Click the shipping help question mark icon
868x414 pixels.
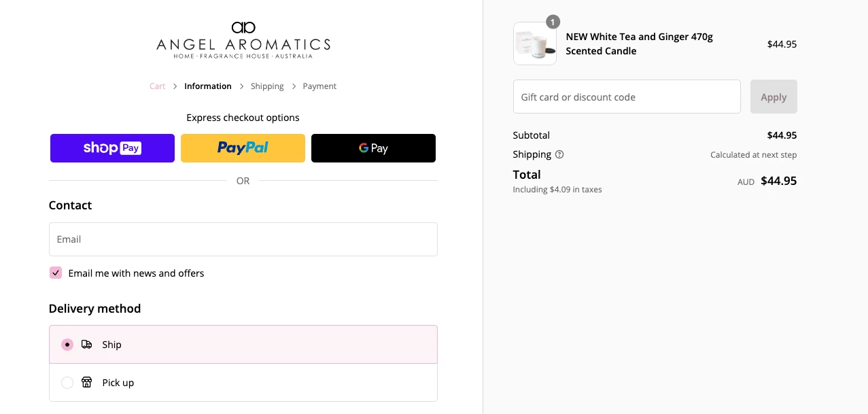[x=559, y=154]
